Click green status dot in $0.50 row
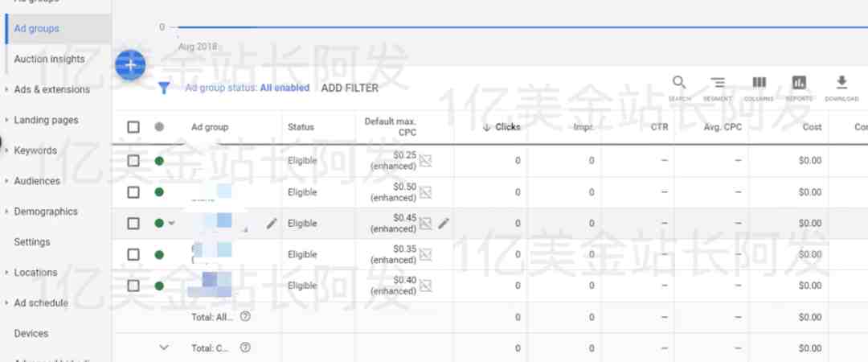Screen dimensions: 868x362 tap(159, 191)
